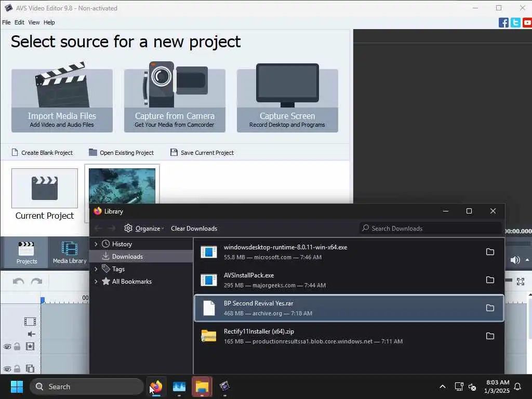Expand the volume level arrow

point(528,260)
